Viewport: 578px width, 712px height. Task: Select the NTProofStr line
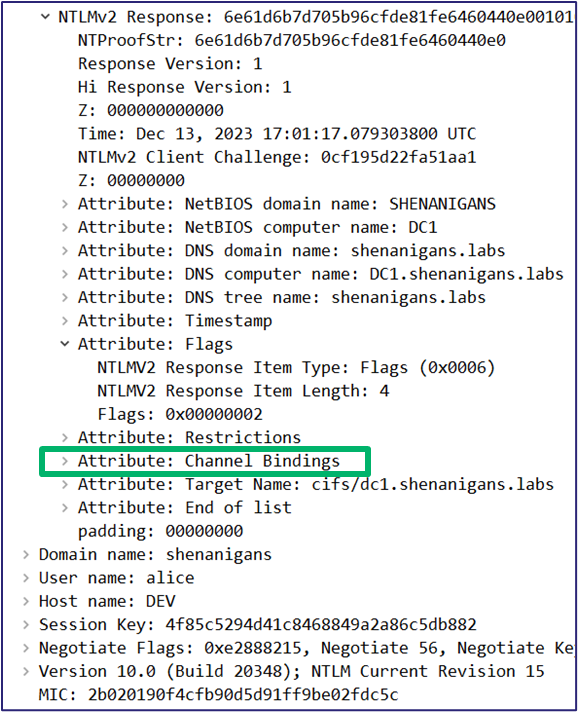tap(291, 40)
